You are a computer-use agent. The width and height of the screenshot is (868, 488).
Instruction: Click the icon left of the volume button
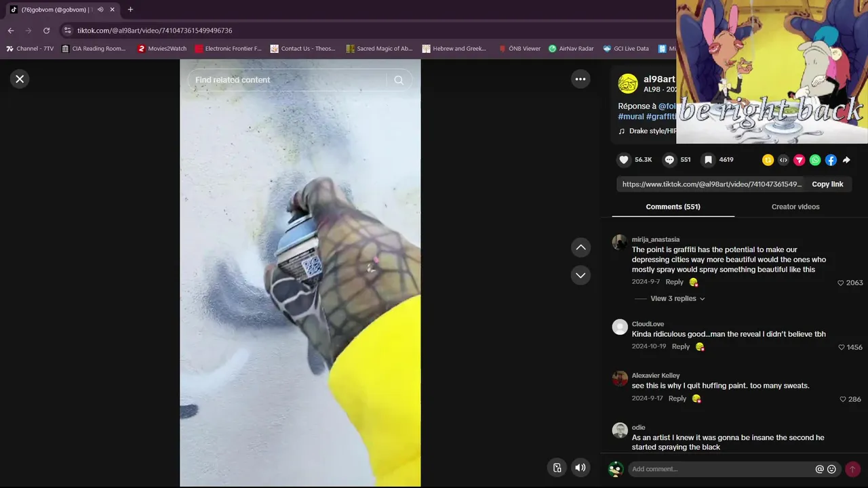point(557,468)
